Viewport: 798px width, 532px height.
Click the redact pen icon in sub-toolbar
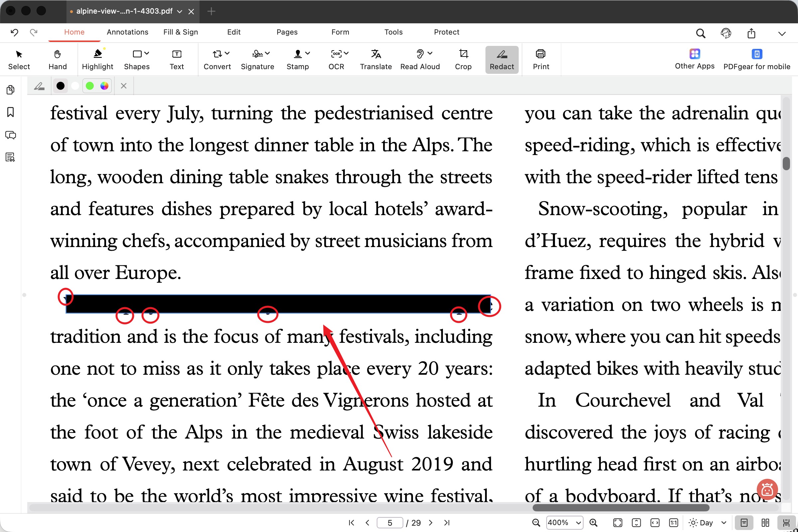point(39,86)
